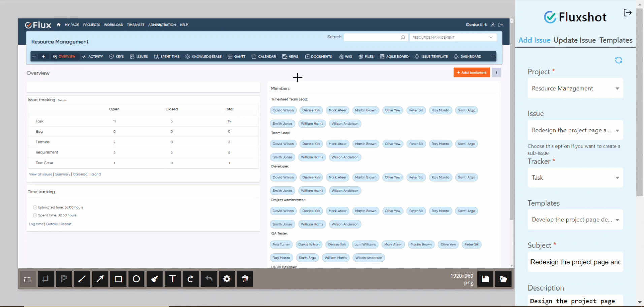This screenshot has height=307, width=644.
Task: Switch to the Update Issue tab
Action: tap(575, 40)
